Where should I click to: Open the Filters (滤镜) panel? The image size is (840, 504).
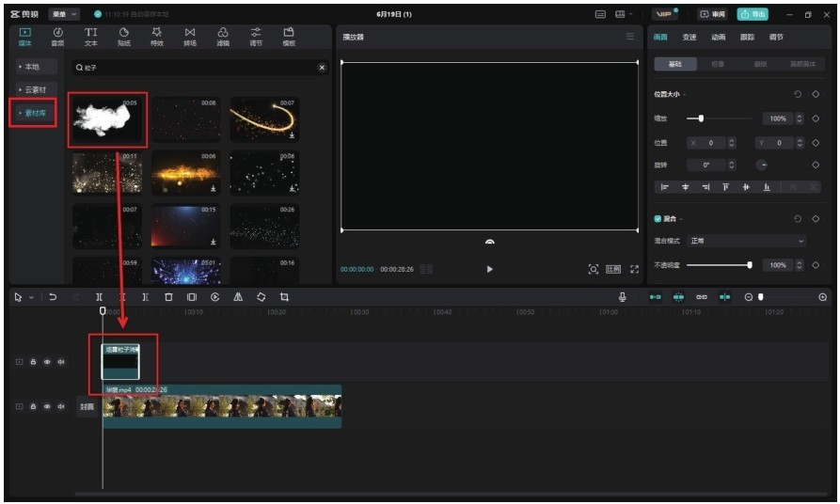(223, 37)
